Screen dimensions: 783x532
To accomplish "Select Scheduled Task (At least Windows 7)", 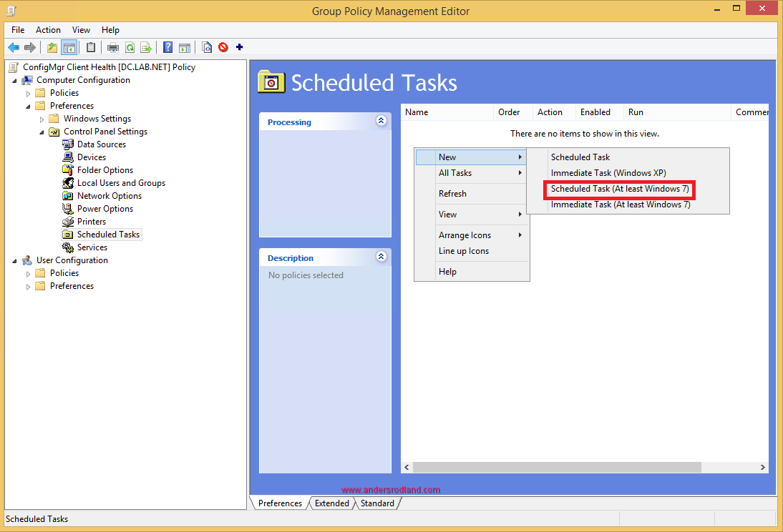I will point(620,189).
